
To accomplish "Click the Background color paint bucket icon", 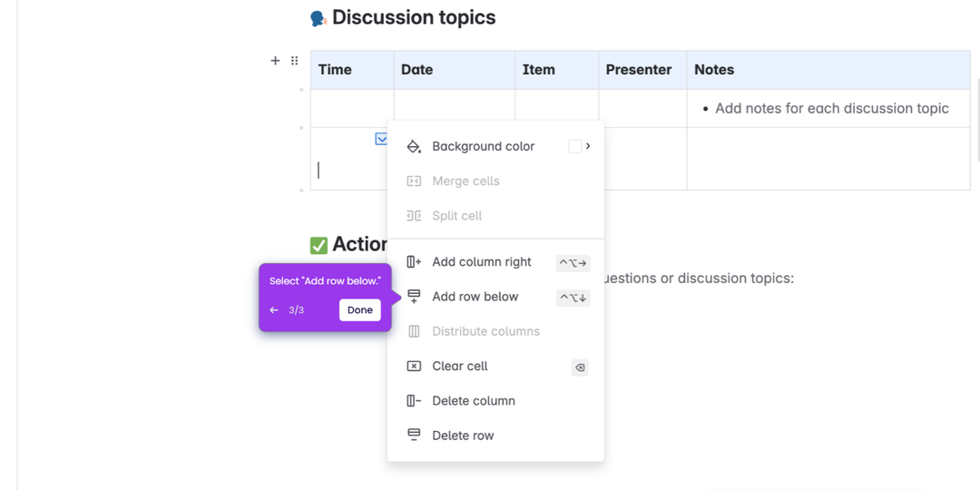I will (x=414, y=146).
